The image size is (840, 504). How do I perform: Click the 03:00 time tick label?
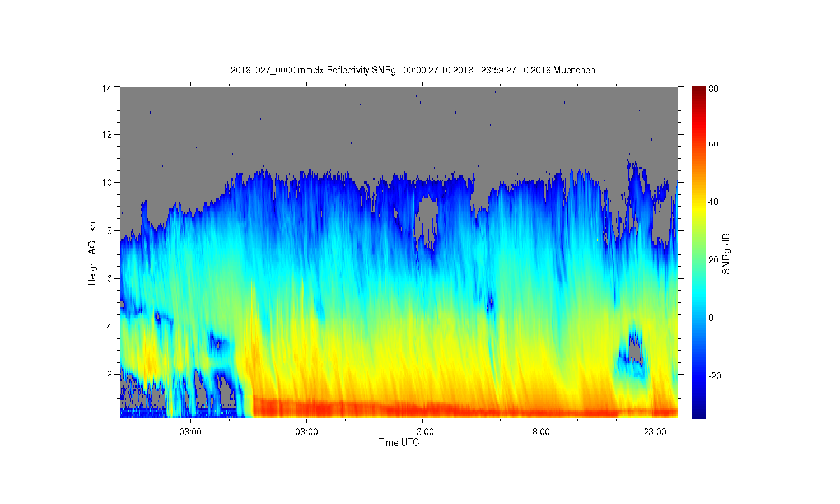(x=190, y=432)
